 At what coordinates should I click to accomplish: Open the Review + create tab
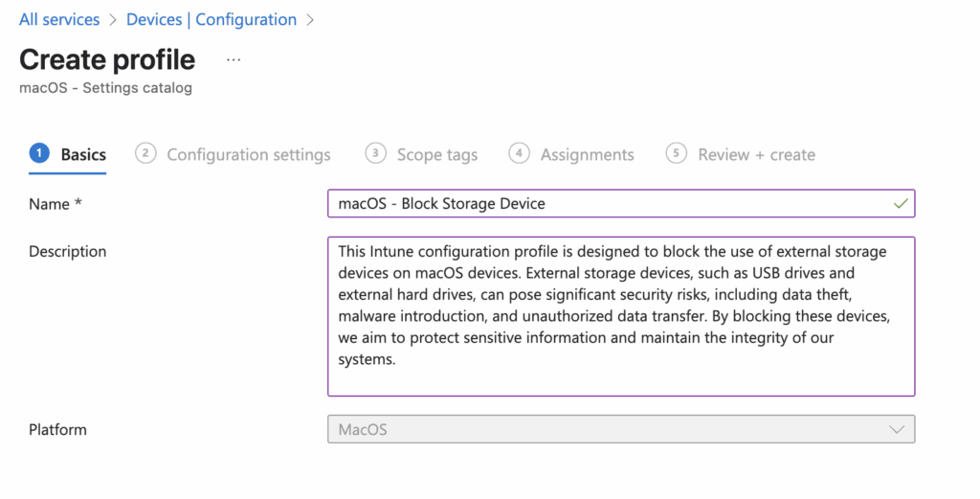click(756, 154)
